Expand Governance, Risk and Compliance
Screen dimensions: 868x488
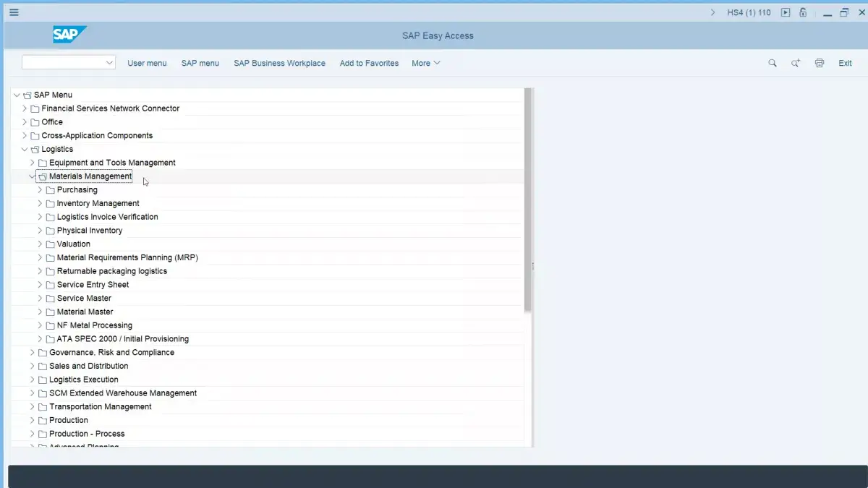(x=32, y=353)
